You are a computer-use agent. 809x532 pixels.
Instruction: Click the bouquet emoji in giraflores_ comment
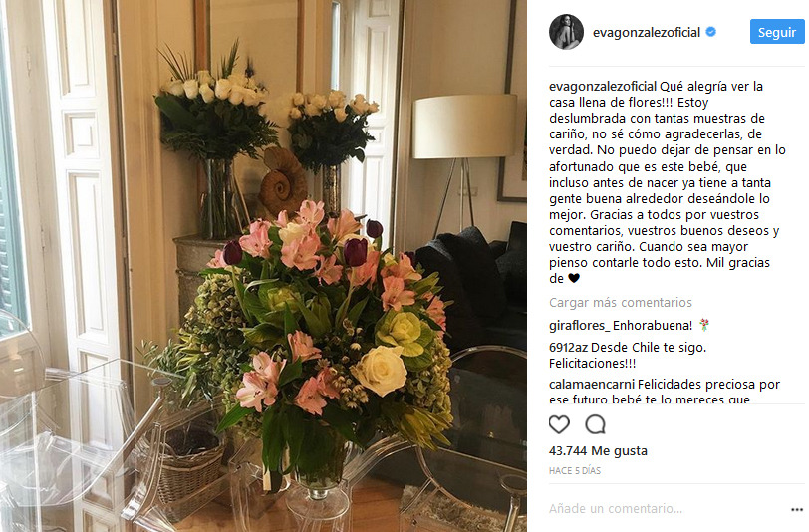(704, 325)
